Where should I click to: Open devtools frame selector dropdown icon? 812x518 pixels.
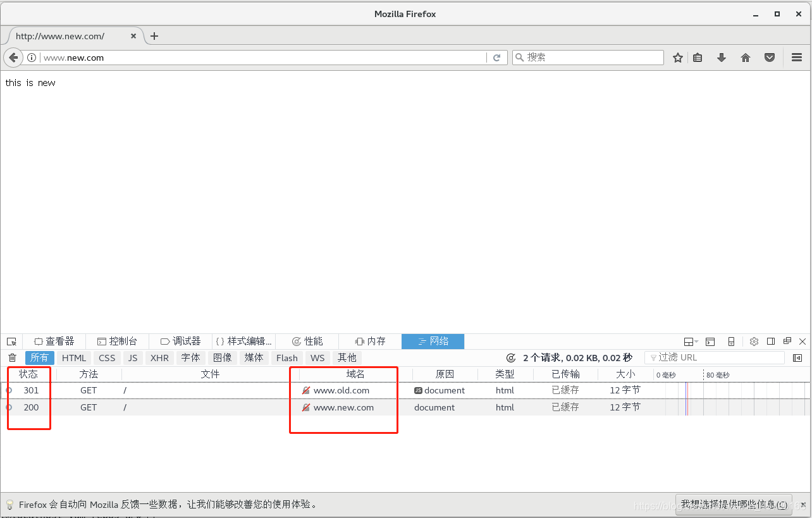(691, 342)
